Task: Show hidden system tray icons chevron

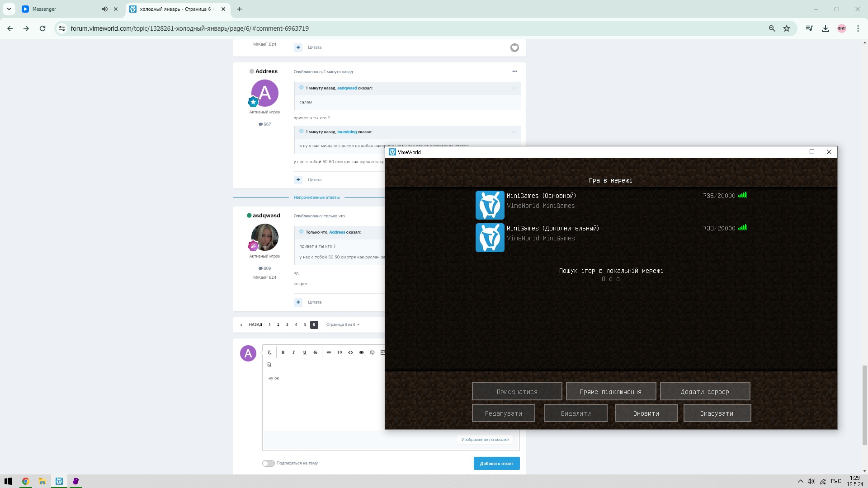Action: pyautogui.click(x=800, y=481)
